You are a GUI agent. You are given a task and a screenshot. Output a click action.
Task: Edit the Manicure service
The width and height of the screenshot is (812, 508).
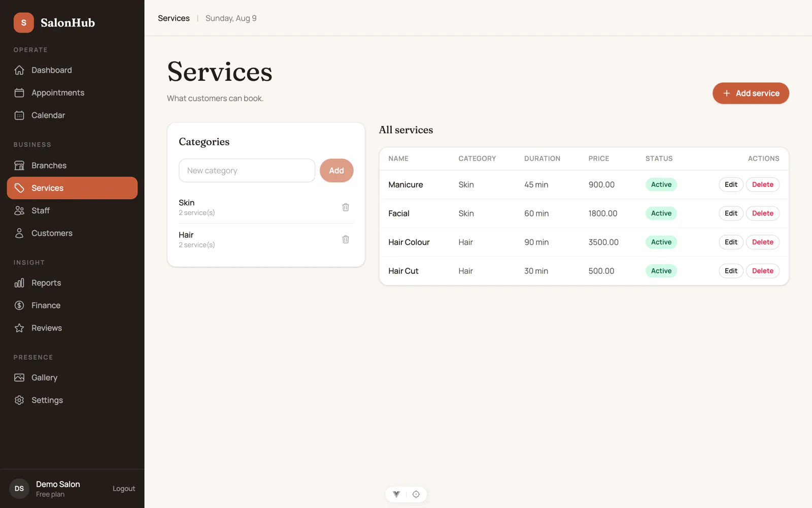[x=731, y=184]
